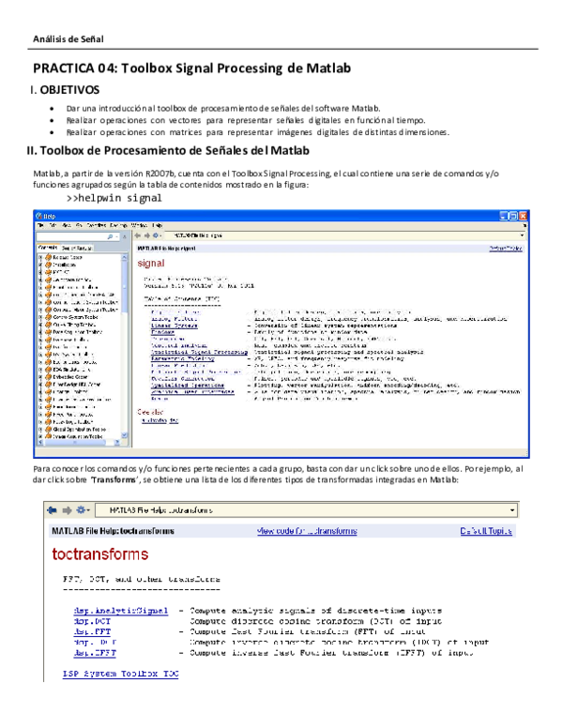
Task: Expand the Release Notes tree node
Action: click(x=40, y=257)
